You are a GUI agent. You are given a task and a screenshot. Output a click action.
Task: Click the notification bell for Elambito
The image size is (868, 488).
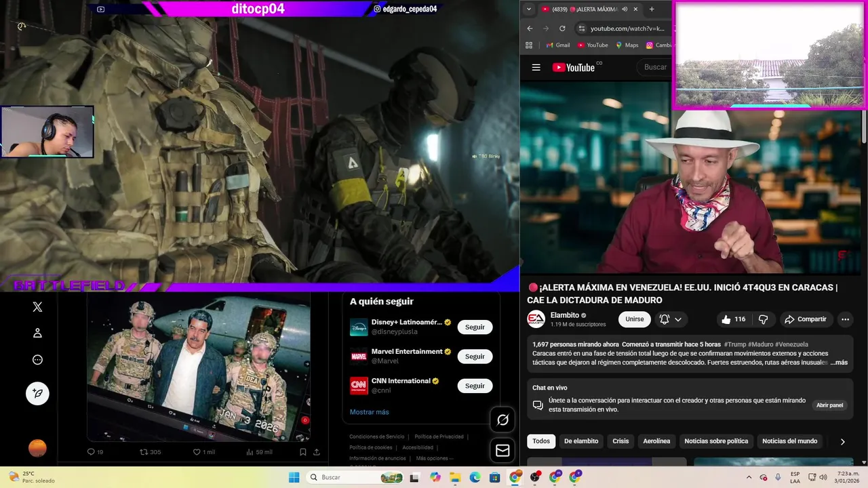(x=665, y=319)
